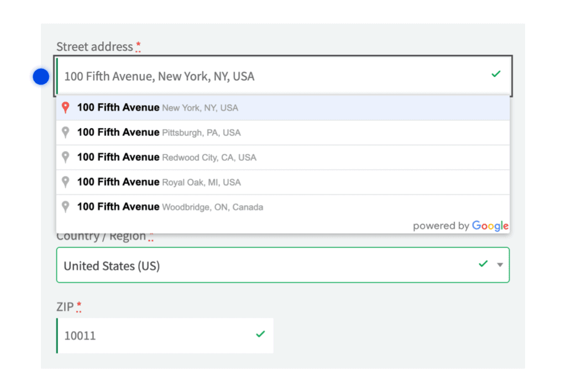The width and height of the screenshot is (566, 392).
Task: Click the ZIP field label
Action: (x=65, y=307)
